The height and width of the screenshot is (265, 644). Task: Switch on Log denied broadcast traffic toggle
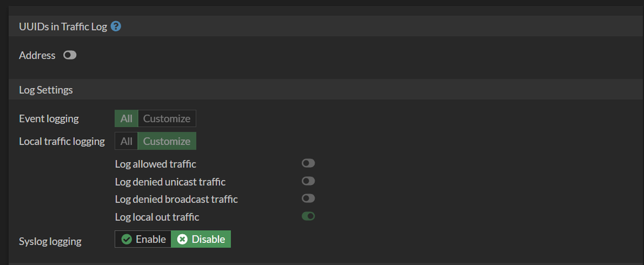(308, 199)
